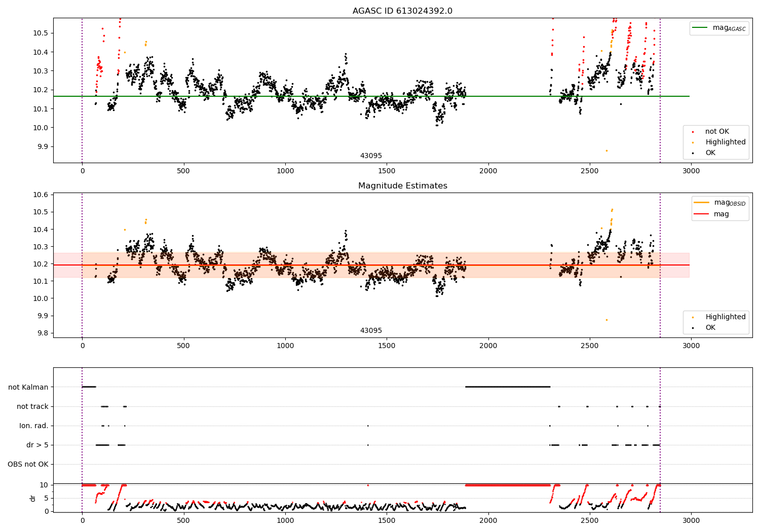Click 'Highlighted' legend label in Magnitude Estimates plot
Screen dimensions: 760x532
pos(726,317)
